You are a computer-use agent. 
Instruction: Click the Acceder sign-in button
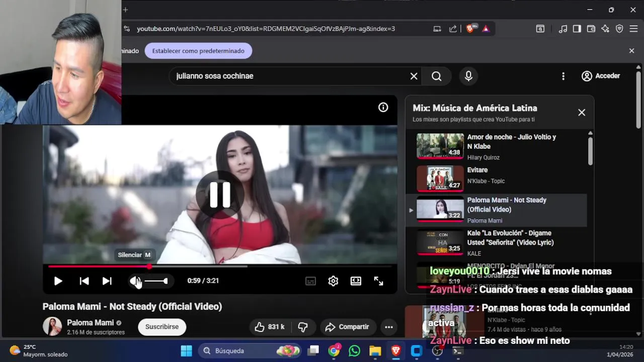coord(601,76)
